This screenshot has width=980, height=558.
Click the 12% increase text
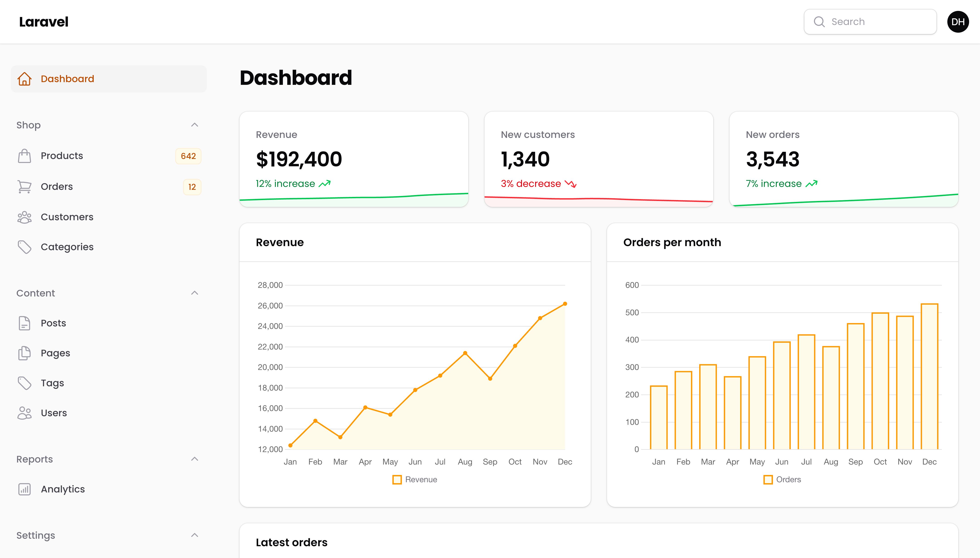[x=285, y=184]
